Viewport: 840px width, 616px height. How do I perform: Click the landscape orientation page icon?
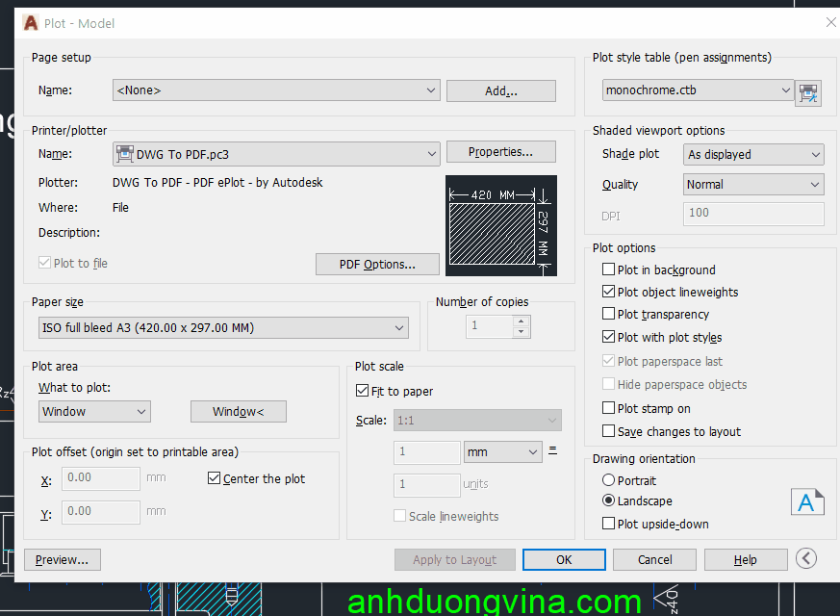(x=806, y=502)
